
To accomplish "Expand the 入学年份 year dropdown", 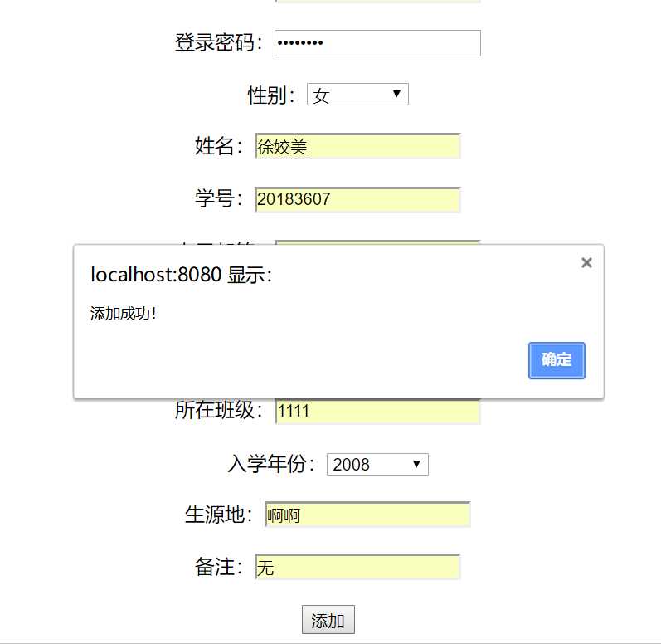I will (x=377, y=464).
